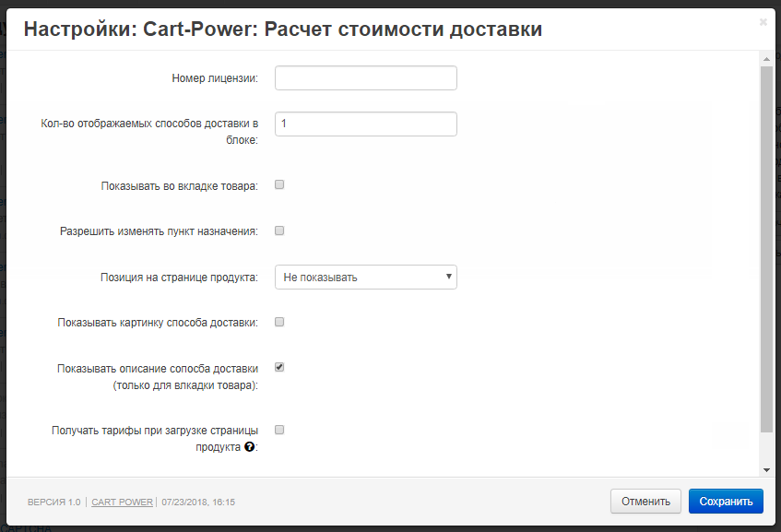Screen dimensions: 781x532
Task: Click the help question mark icon
Action: (250, 447)
